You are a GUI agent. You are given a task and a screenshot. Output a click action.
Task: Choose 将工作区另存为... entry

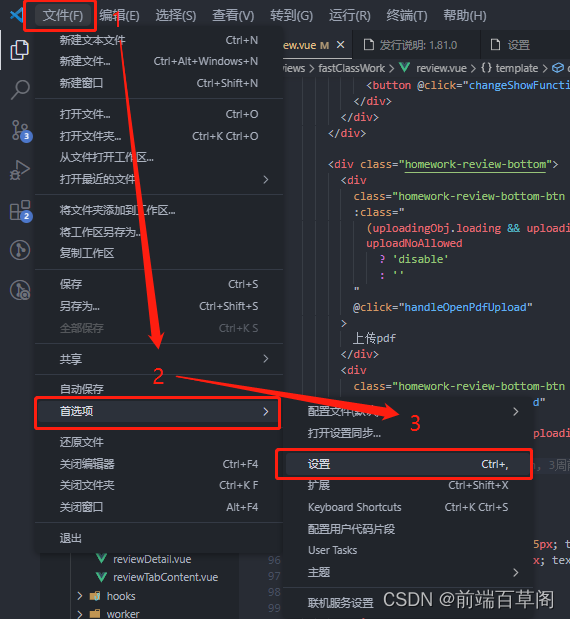[159, 232]
